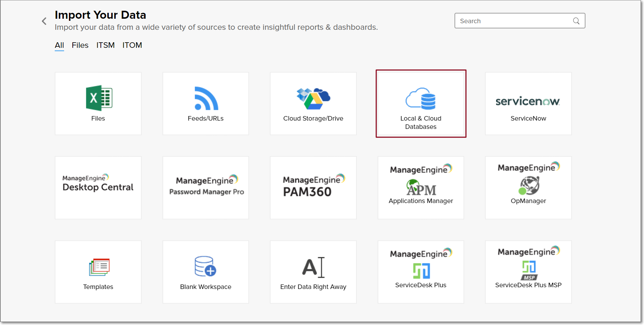Click the "Cloud Storage/Drive" label
Viewport: 644px width, 325px height.
(x=313, y=118)
